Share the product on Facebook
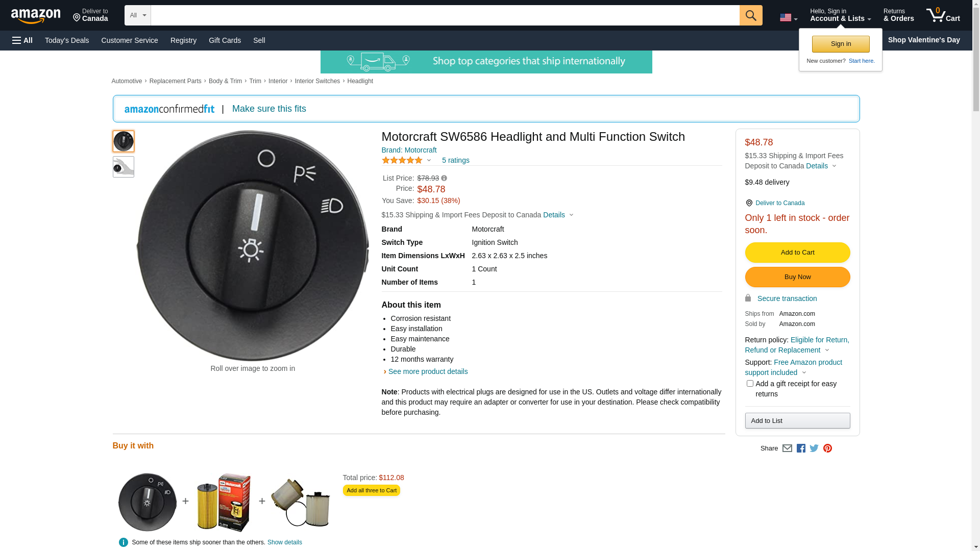The width and height of the screenshot is (980, 551). pyautogui.click(x=801, y=448)
